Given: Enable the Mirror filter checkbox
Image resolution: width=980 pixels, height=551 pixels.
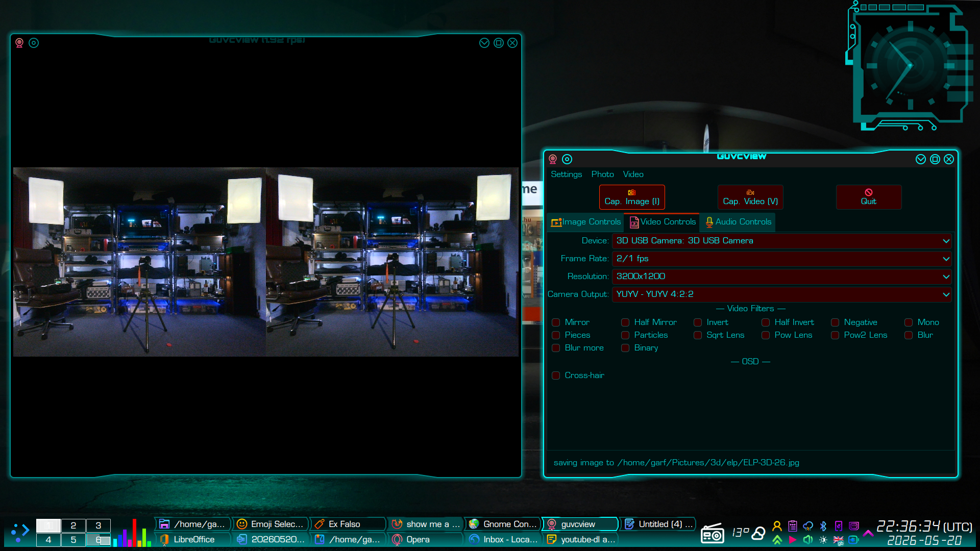Looking at the screenshot, I should [556, 322].
